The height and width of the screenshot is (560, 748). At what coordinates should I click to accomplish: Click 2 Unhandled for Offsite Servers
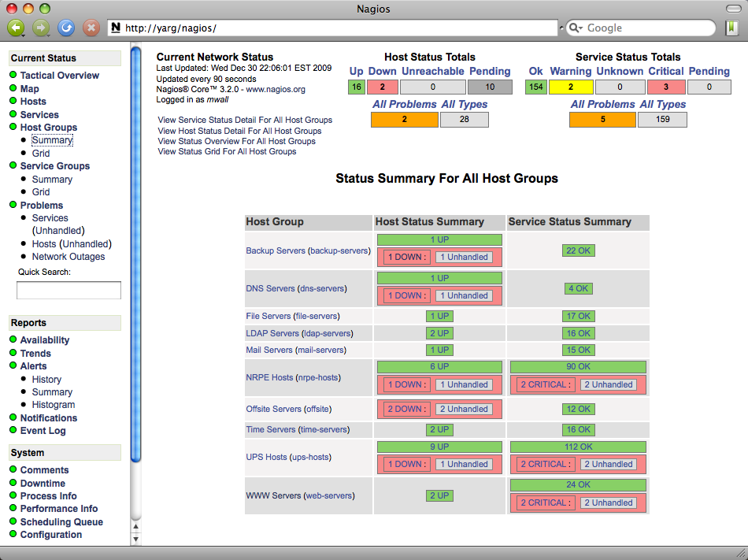point(464,409)
